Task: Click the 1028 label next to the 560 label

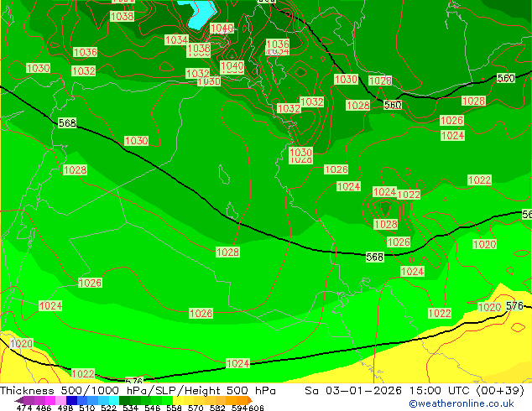Action: [358, 105]
